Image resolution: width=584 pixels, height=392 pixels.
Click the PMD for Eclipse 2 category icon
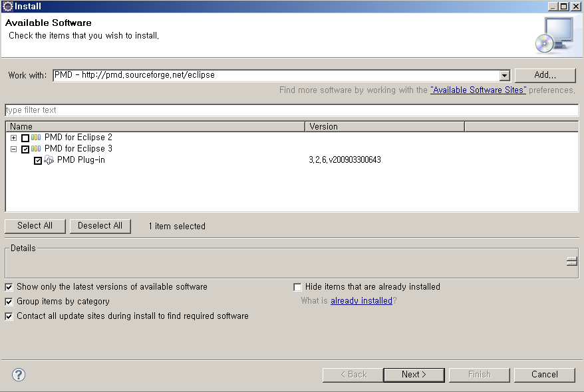tap(36, 138)
